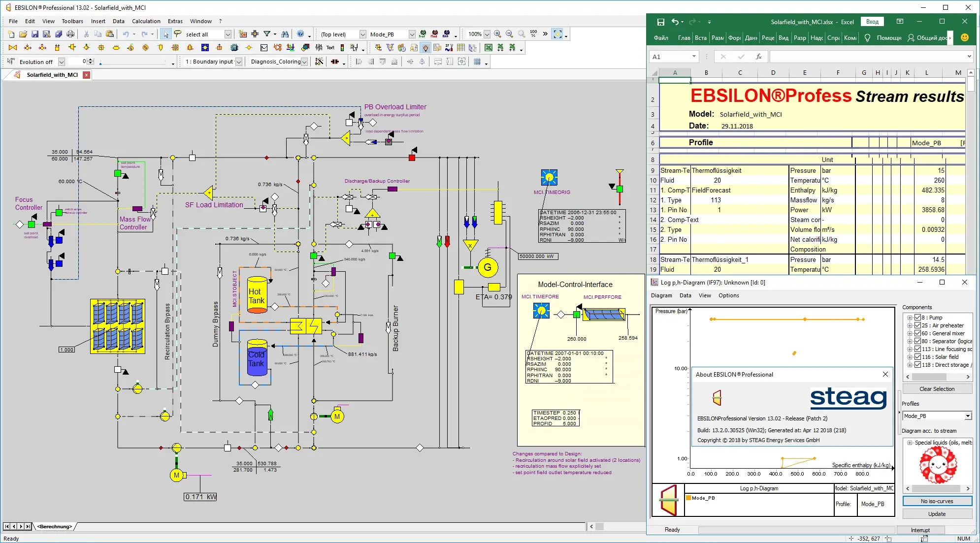Click the Excel 'Вход' sign-in button
The height and width of the screenshot is (543, 980).
pos(872,22)
